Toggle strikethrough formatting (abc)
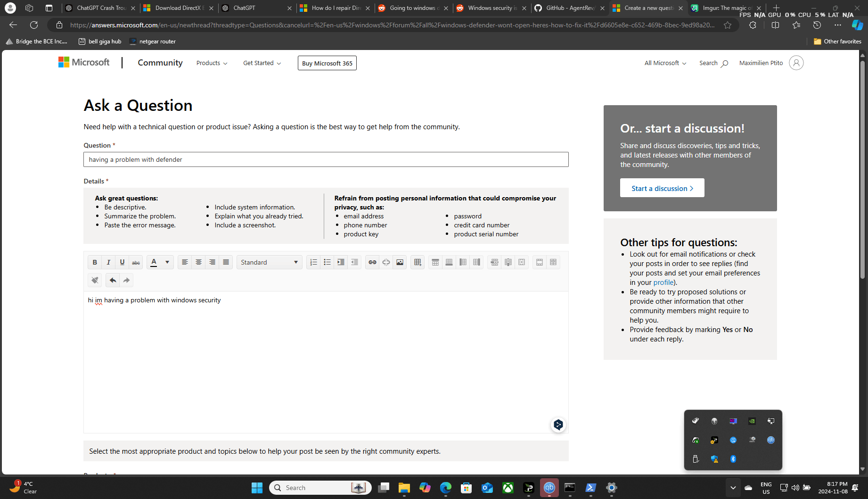 [136, 262]
